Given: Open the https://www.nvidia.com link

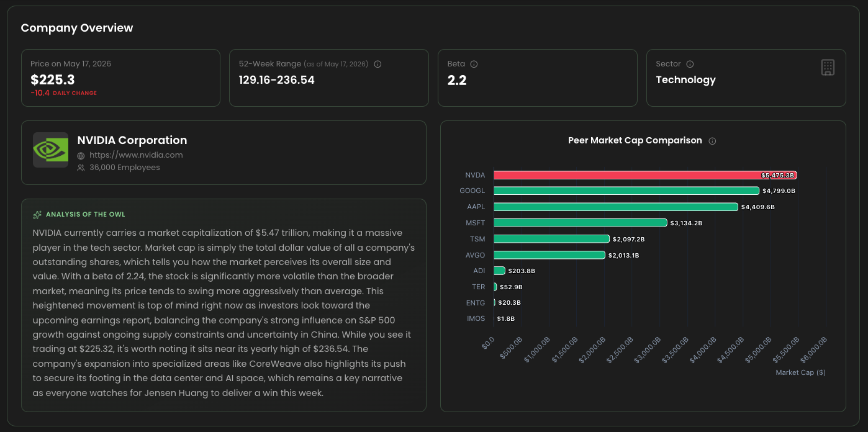Looking at the screenshot, I should click(136, 155).
